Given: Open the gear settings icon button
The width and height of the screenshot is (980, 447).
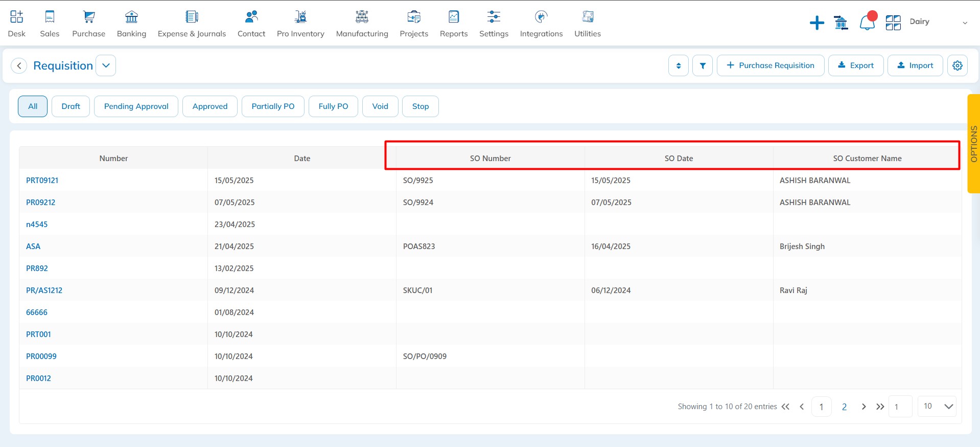Looking at the screenshot, I should pos(958,65).
